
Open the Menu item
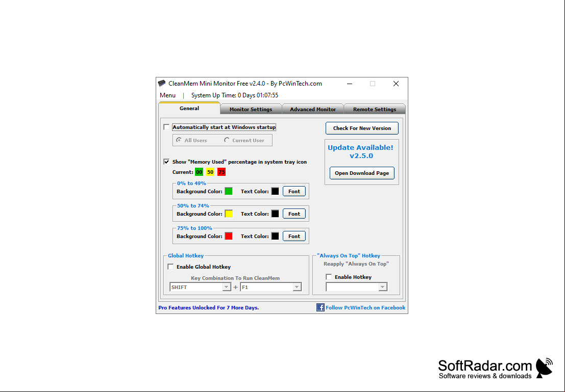tap(167, 95)
